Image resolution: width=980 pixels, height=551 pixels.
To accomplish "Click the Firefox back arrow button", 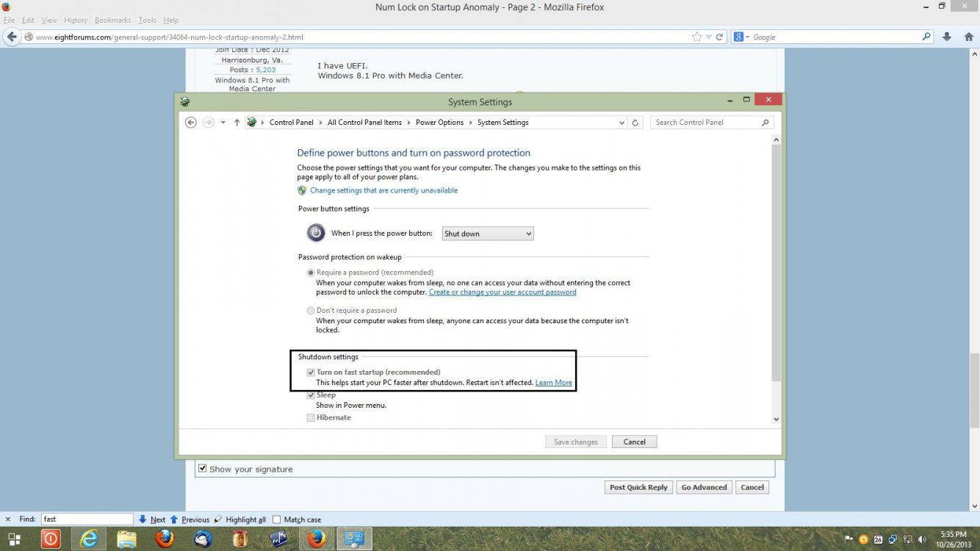I will [x=12, y=37].
